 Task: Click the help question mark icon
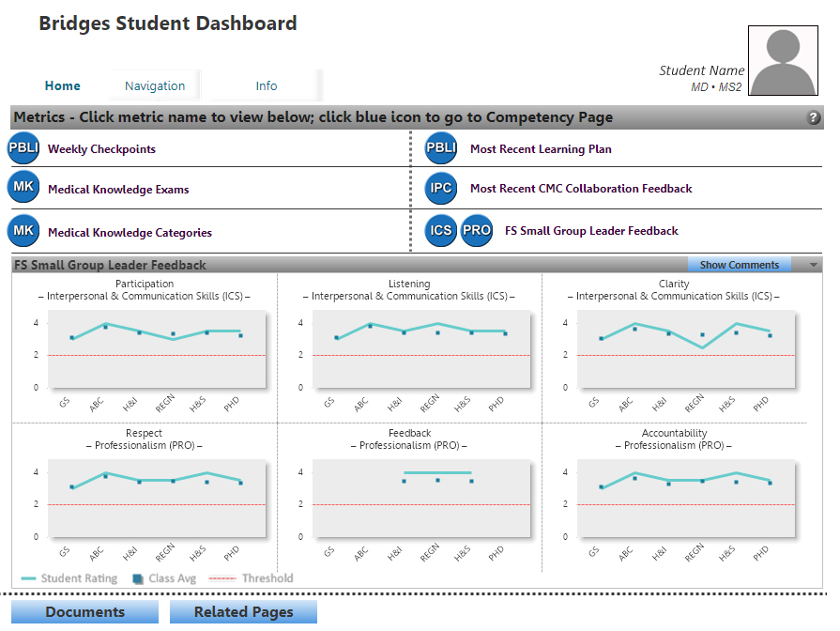point(813,117)
